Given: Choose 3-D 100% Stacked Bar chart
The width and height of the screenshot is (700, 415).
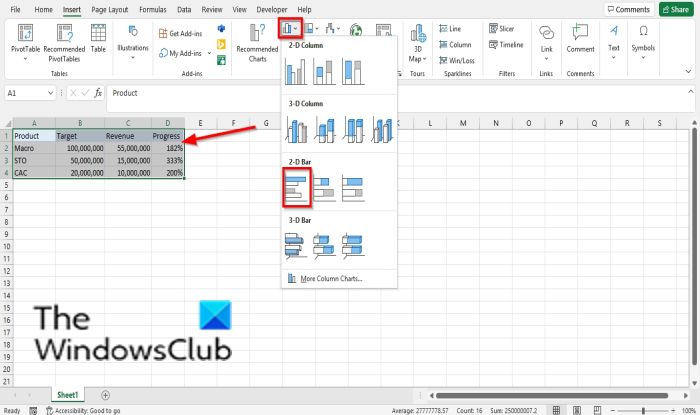Looking at the screenshot, I should (353, 246).
